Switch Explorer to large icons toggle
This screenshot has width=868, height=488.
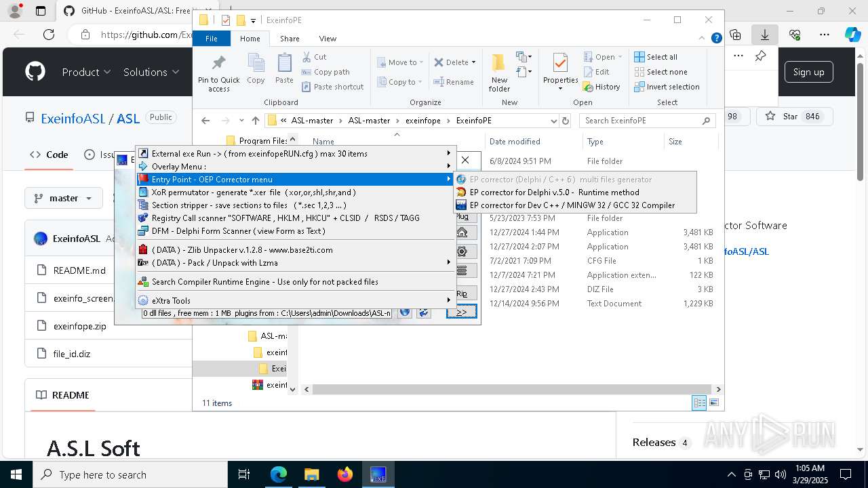click(713, 403)
